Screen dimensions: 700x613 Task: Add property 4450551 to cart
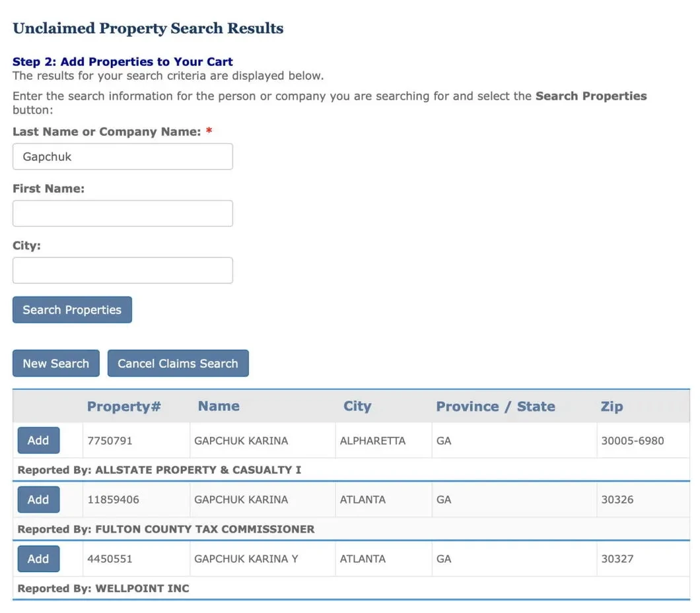click(x=38, y=559)
